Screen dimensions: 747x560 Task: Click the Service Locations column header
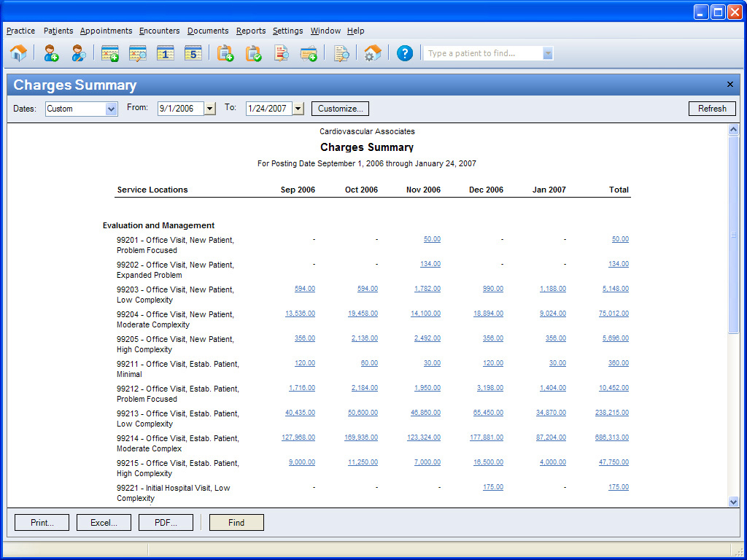152,190
